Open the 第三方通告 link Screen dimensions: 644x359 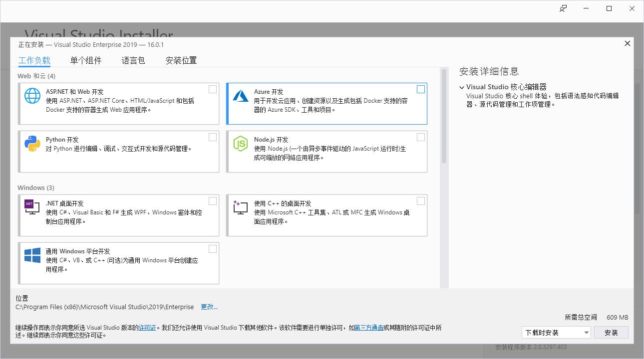pyautogui.click(x=369, y=328)
